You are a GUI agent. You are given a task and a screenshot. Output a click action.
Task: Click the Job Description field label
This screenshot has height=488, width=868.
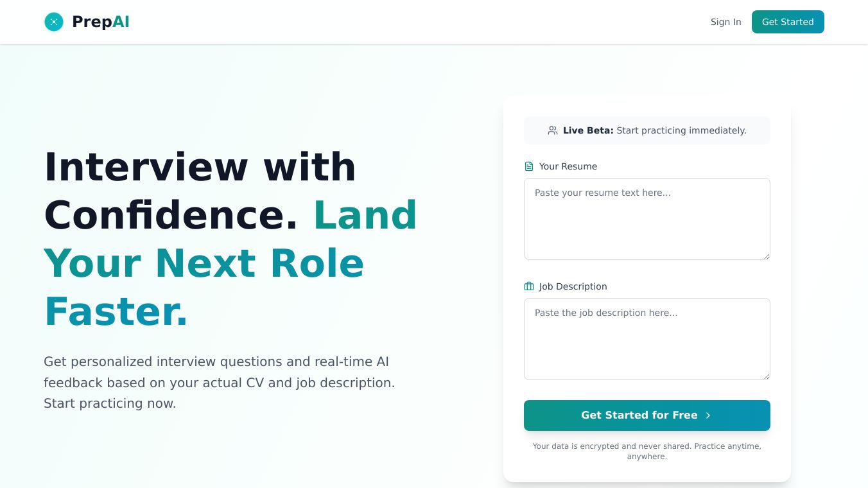[573, 286]
